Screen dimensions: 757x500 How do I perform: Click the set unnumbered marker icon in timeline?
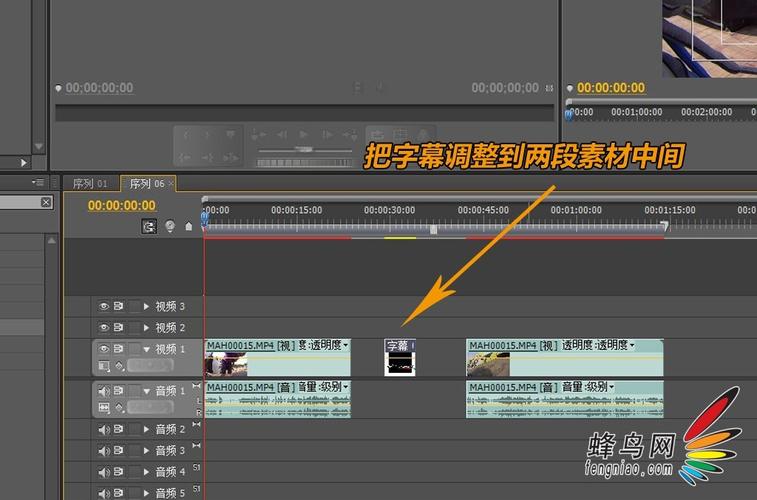pyautogui.click(x=188, y=227)
